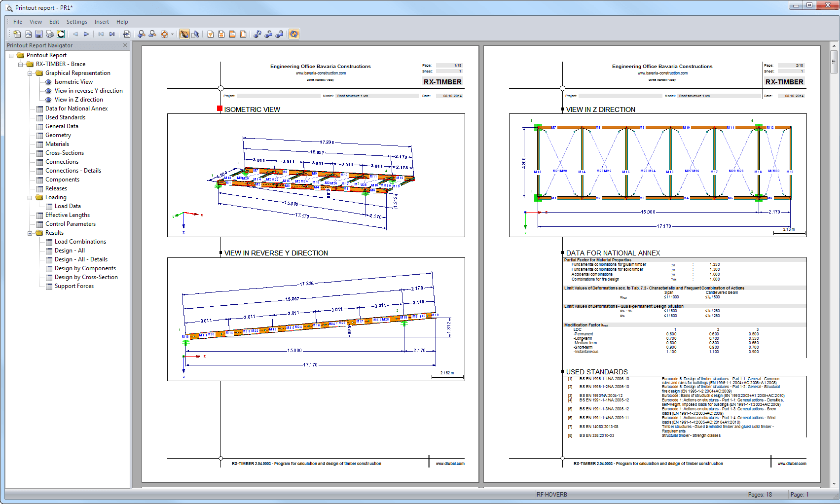Toggle the highlighted refresh button in toolbar
This screenshot has width=840, height=504.
click(x=294, y=34)
